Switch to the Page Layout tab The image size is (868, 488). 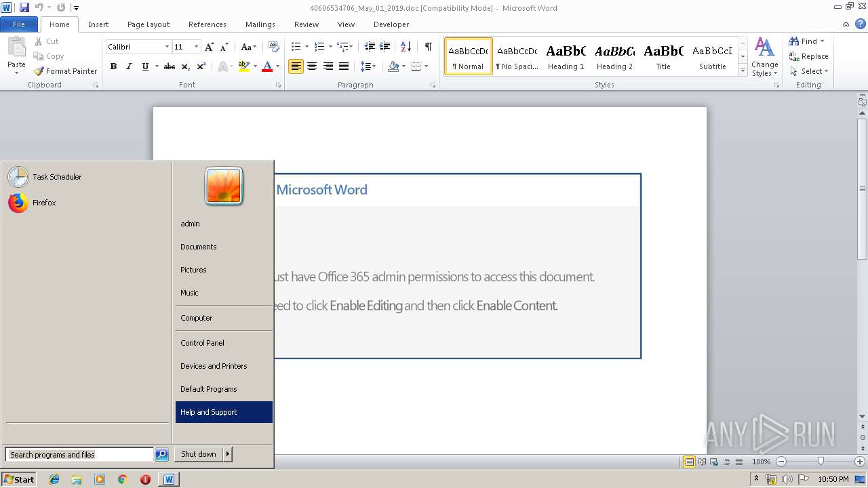tap(149, 24)
